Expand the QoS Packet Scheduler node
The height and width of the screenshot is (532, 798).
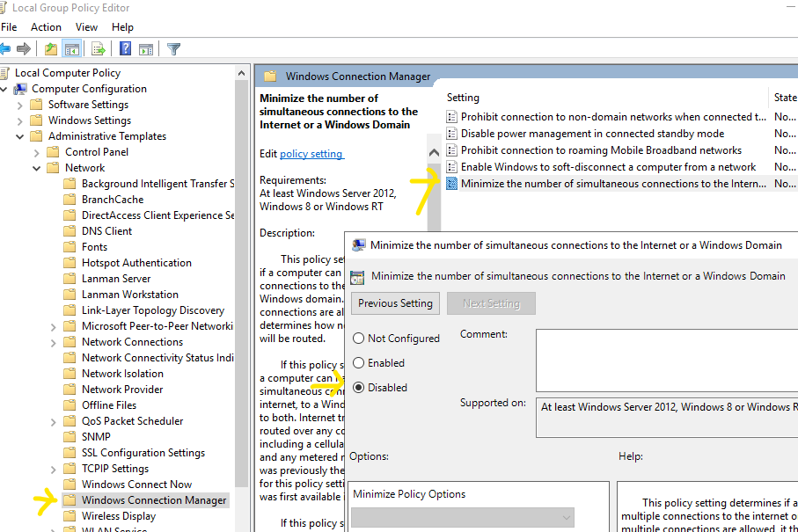54,421
